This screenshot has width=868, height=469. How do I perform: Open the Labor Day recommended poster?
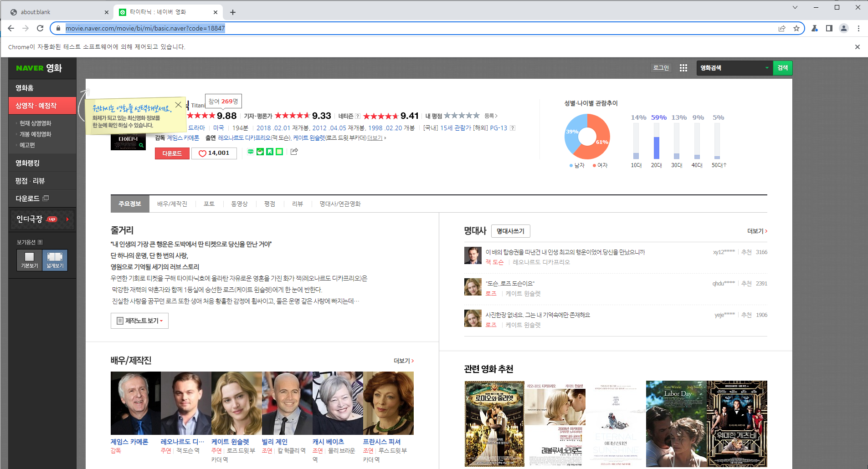676,424
